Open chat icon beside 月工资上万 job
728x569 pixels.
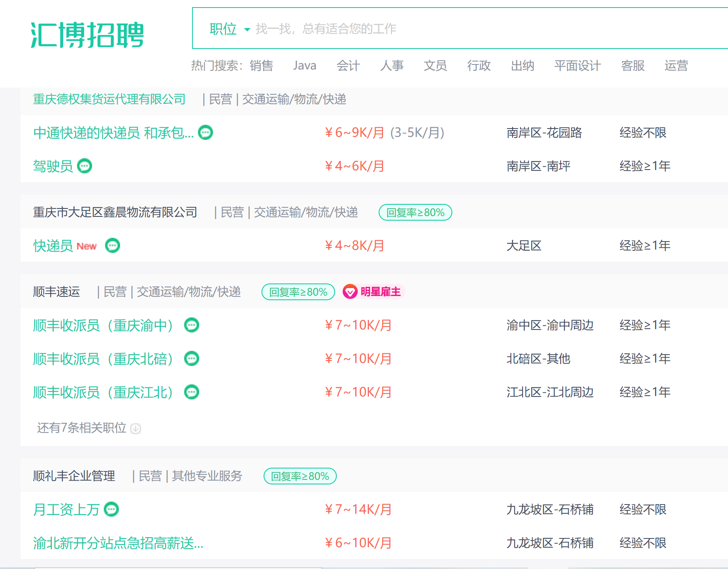click(111, 510)
